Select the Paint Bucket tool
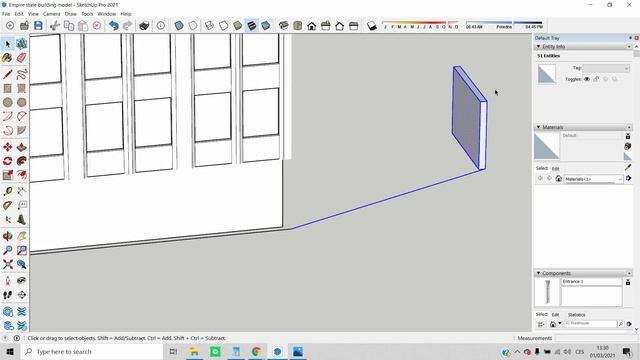 (8, 58)
